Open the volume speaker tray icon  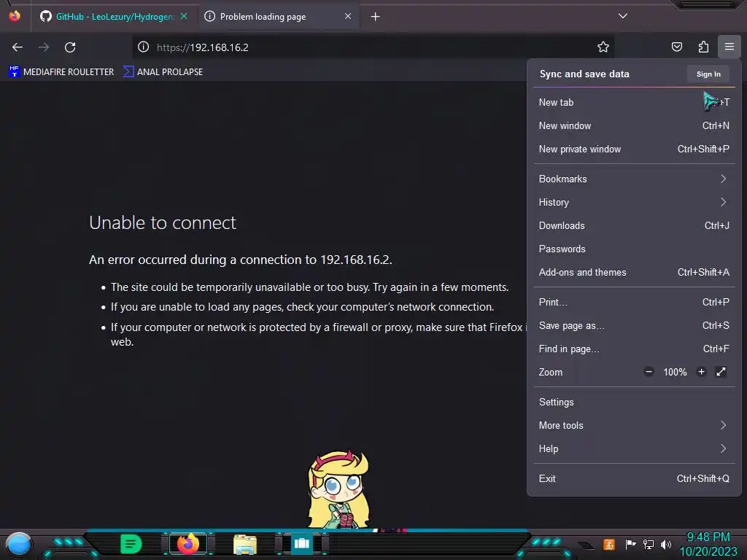click(x=665, y=544)
